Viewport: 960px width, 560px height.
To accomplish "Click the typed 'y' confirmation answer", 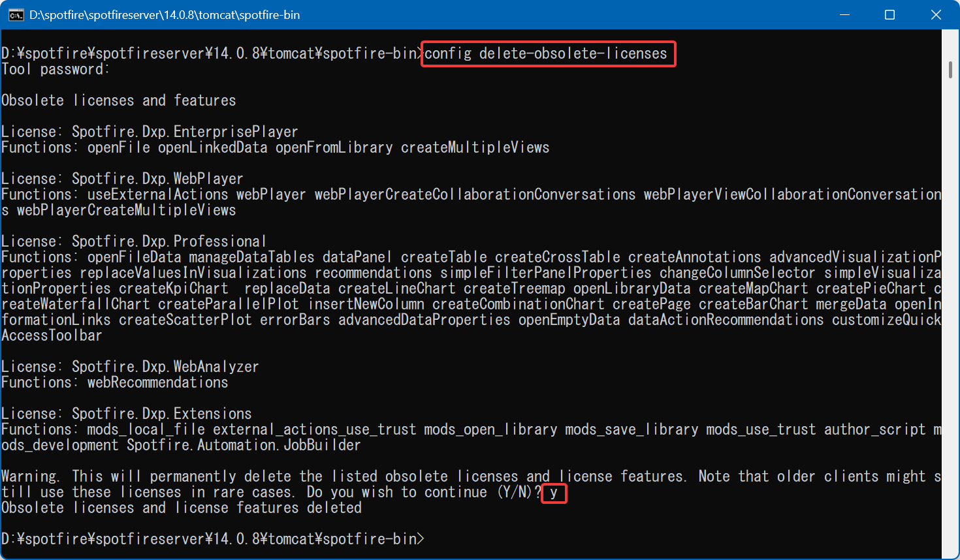I will coord(554,493).
